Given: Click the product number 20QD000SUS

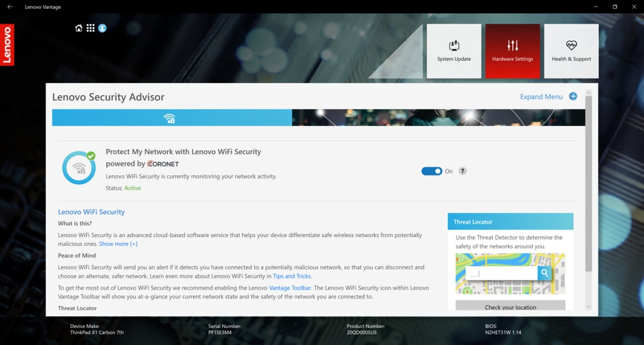Looking at the screenshot, I should click(361, 332).
